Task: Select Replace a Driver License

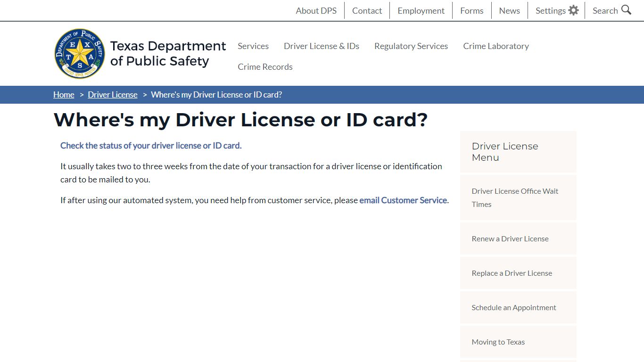Action: coord(518,273)
